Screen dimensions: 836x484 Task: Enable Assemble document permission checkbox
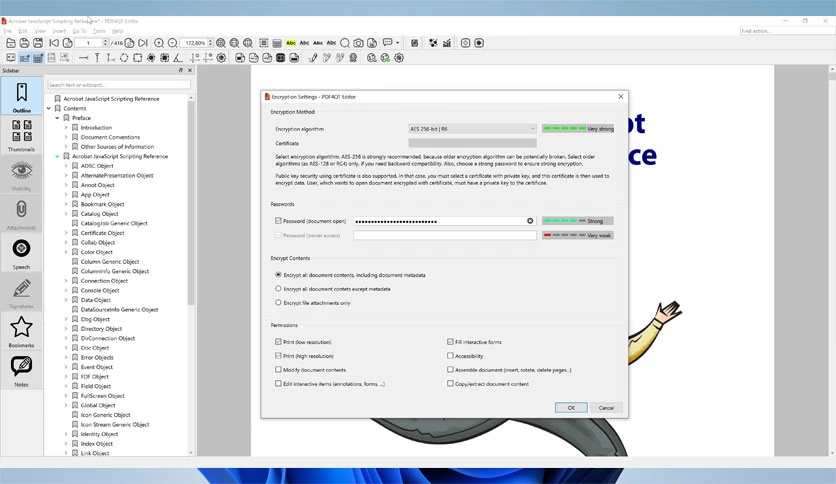coord(451,369)
